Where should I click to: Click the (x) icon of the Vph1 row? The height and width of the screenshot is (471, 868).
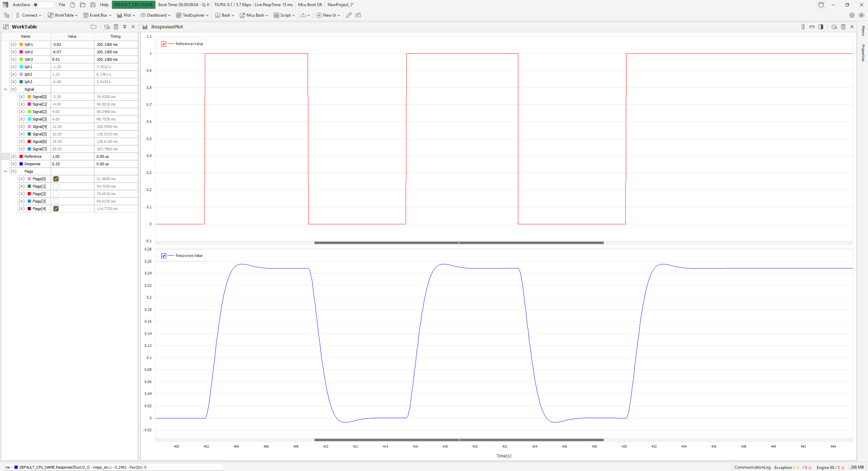coord(14,44)
